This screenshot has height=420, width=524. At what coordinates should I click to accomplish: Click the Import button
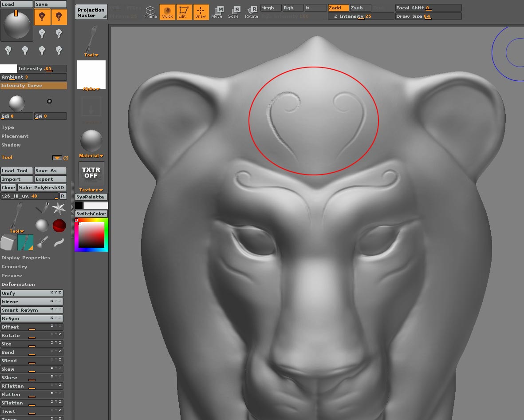point(17,179)
